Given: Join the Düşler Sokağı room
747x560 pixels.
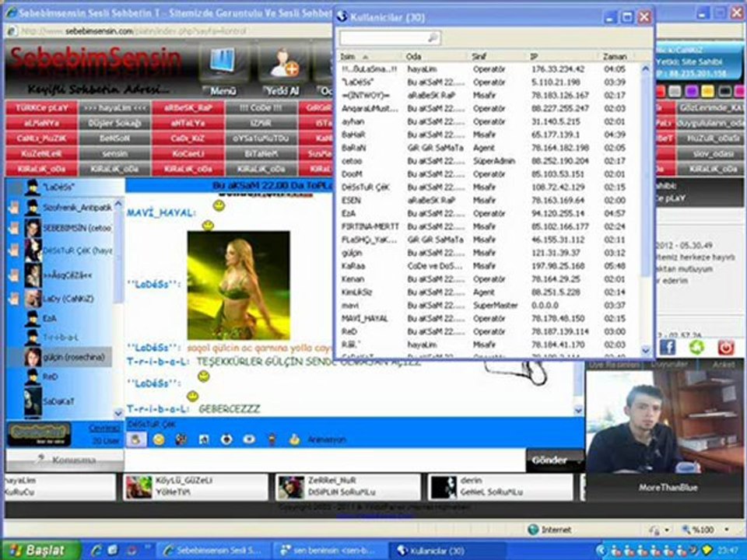Looking at the screenshot, I should (x=115, y=123).
